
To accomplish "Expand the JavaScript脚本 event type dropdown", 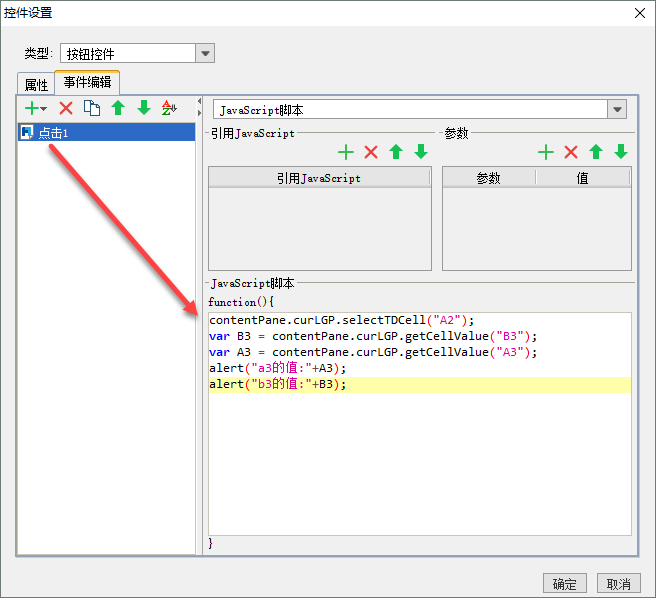I will click(x=617, y=110).
